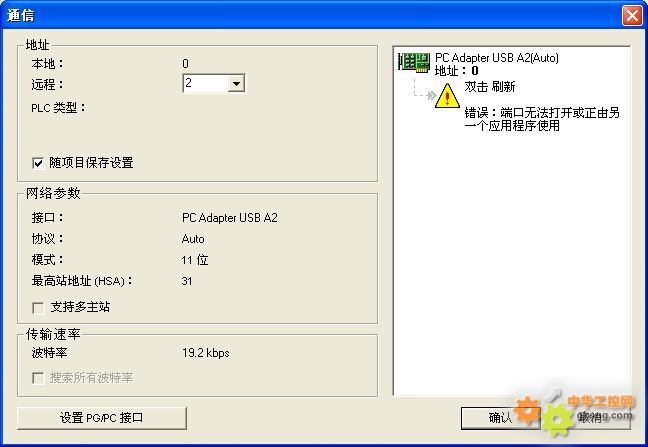Click the 双击 刷新 refresh text

tap(490, 87)
